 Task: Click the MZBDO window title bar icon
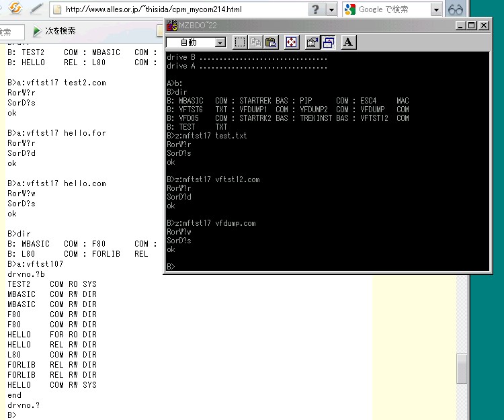(x=172, y=26)
